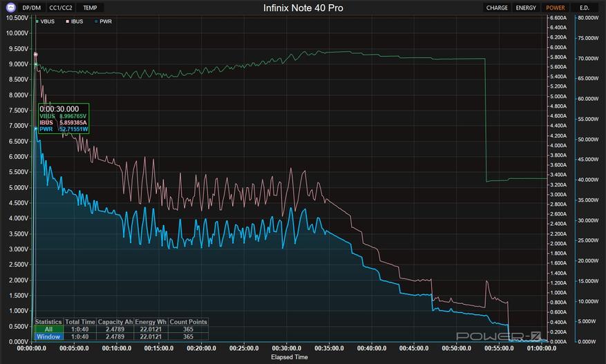The width and height of the screenshot is (606, 364).
Task: Click the 80.000W power axis label
Action: pyautogui.click(x=588, y=18)
